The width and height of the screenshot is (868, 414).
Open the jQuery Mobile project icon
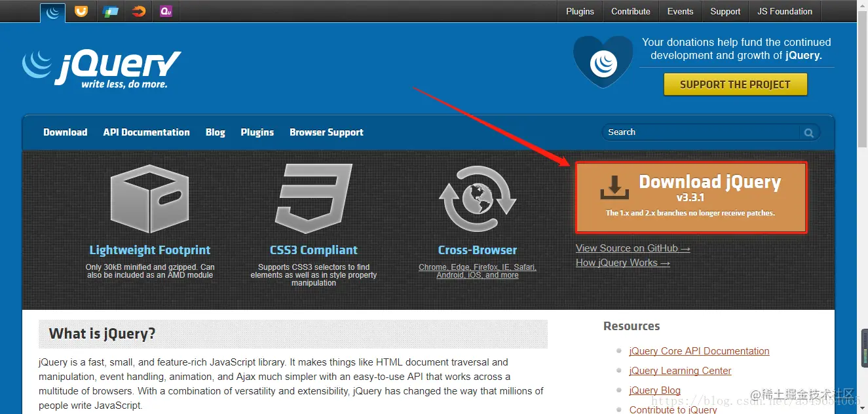110,11
